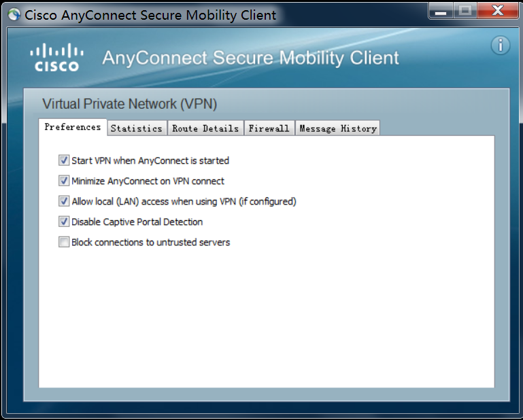Screen dimensions: 523x420
Task: Click the disabled maximize button
Action: 465,11
